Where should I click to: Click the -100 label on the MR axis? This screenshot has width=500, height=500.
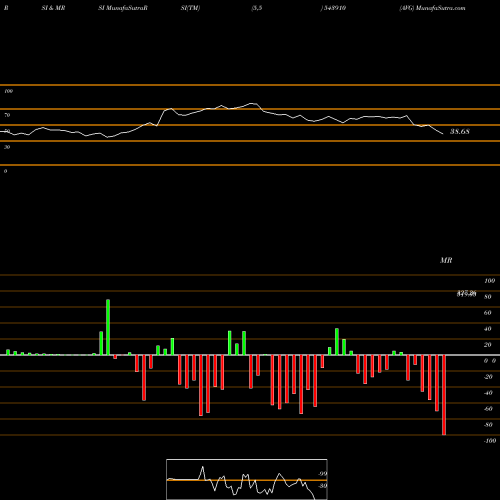tap(490, 441)
